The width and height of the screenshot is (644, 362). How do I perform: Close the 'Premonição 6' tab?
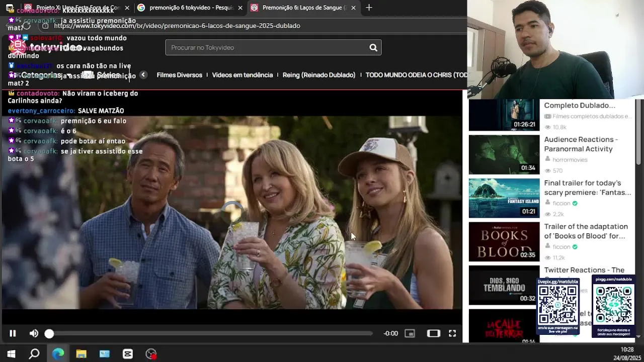(x=353, y=8)
